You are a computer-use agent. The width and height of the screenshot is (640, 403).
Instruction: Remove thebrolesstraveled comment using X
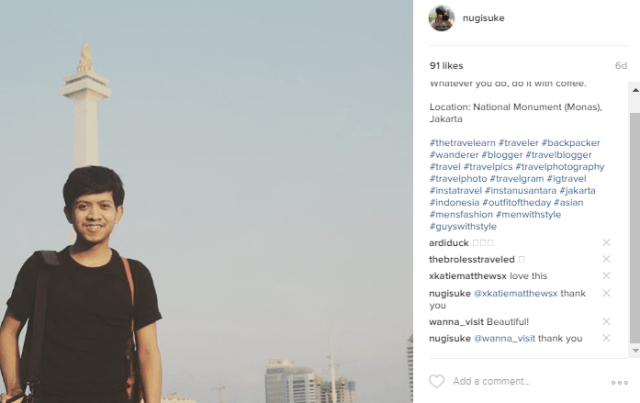click(606, 259)
